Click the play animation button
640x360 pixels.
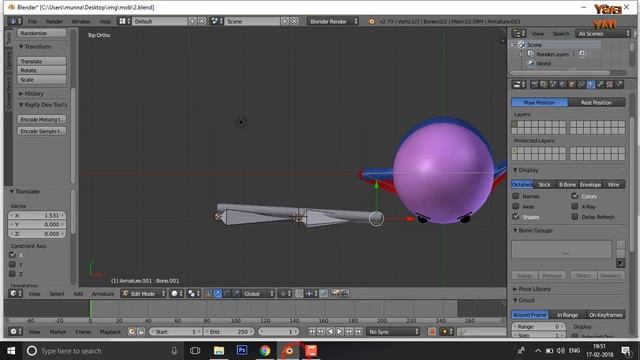click(340, 332)
